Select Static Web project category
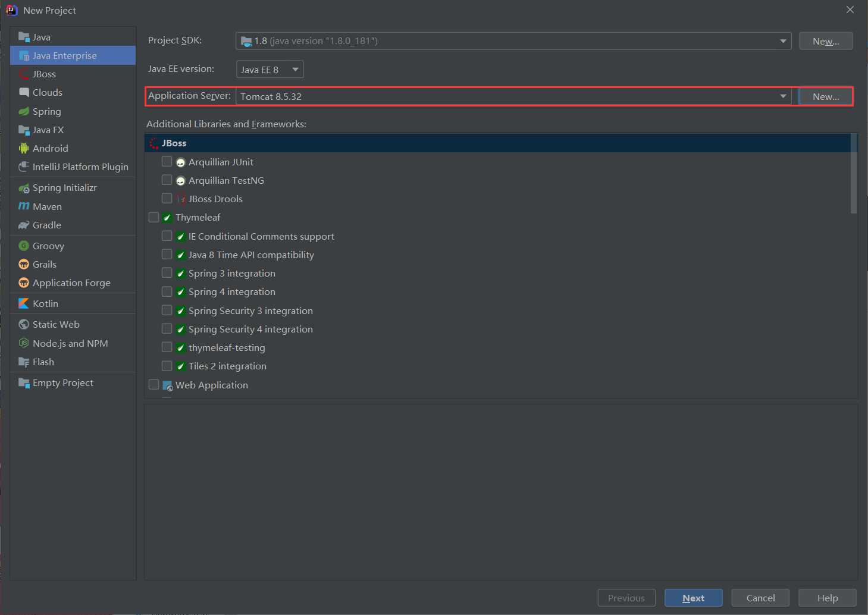 (x=73, y=324)
